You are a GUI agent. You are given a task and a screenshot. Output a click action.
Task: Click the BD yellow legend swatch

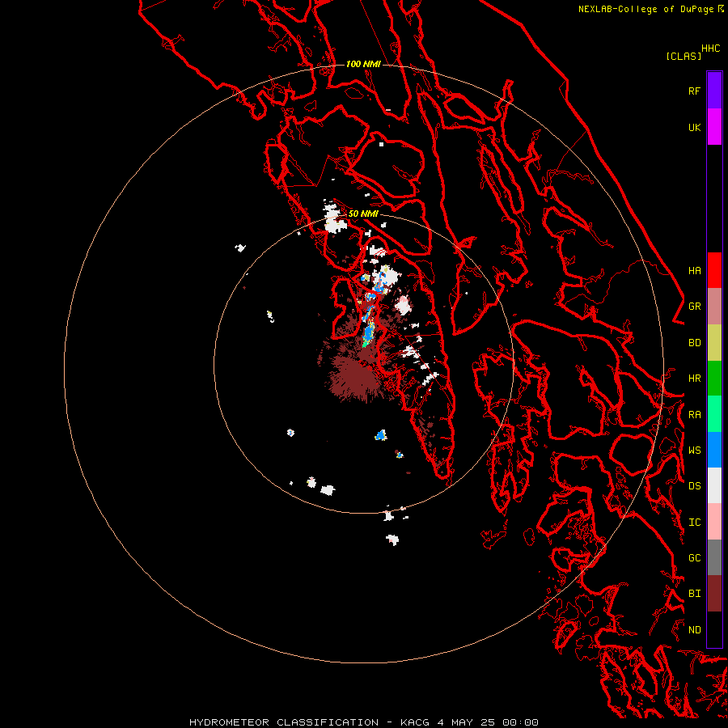coord(714,343)
